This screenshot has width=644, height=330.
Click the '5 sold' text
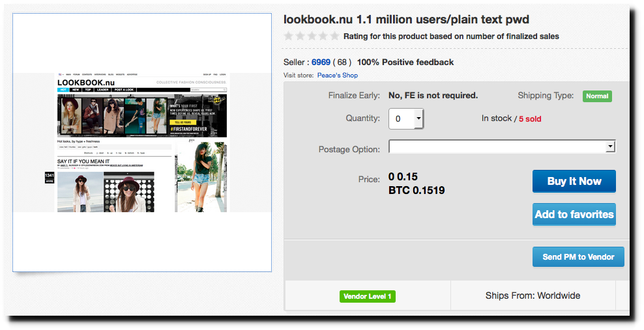click(x=530, y=119)
